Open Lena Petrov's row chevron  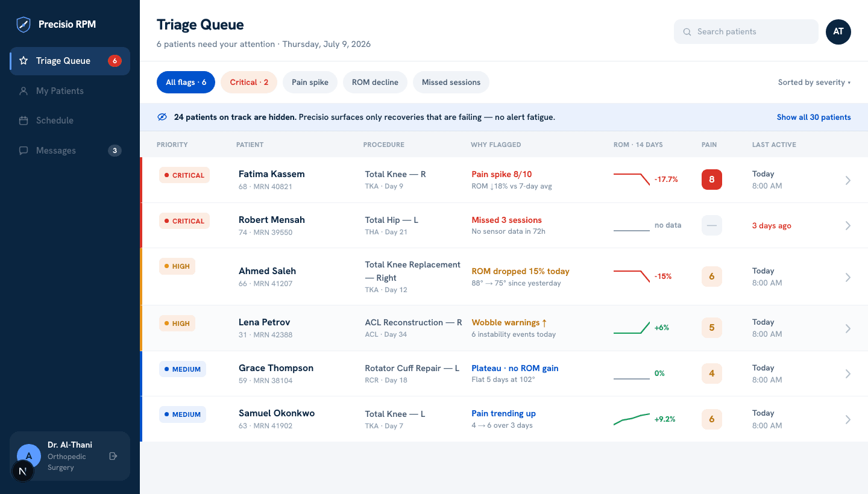848,328
